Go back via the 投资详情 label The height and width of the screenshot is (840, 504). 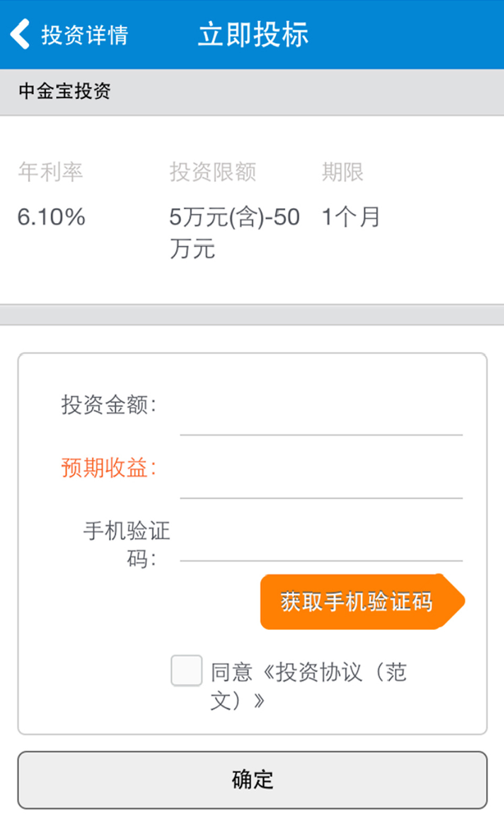tap(85, 35)
